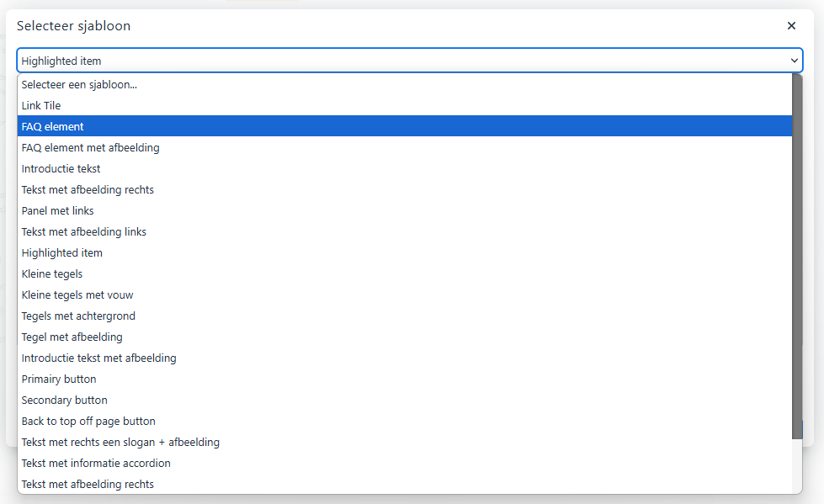The width and height of the screenshot is (824, 504).
Task: Select 'Tegel met afbeelding' option
Action: click(x=72, y=337)
